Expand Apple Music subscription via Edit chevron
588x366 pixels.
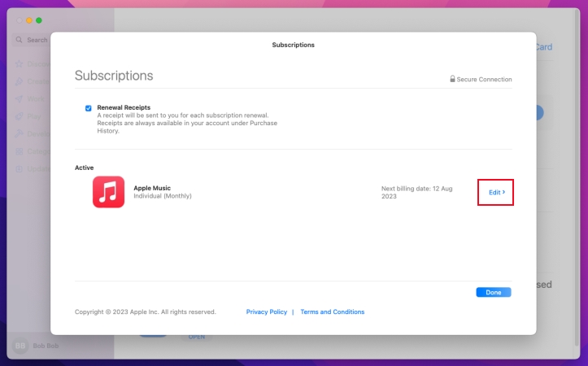[496, 192]
